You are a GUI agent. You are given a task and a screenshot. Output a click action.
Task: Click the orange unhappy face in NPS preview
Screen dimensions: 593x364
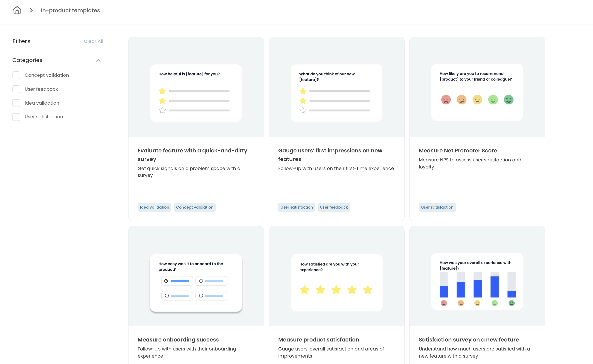461,100
